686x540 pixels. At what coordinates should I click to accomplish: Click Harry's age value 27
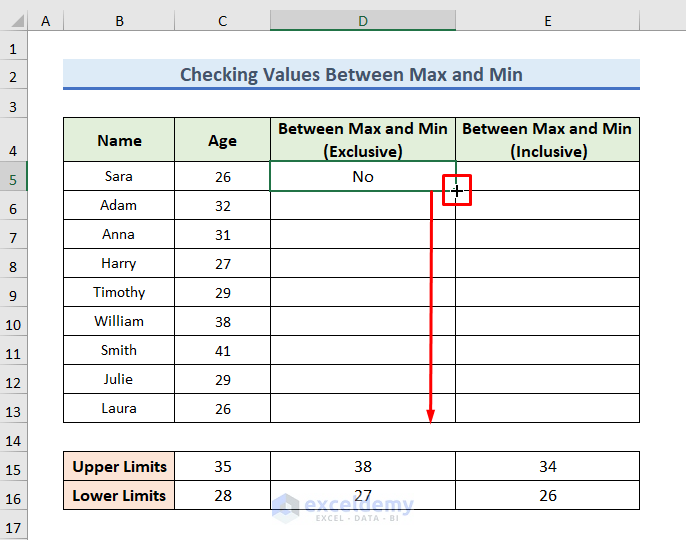pyautogui.click(x=222, y=263)
